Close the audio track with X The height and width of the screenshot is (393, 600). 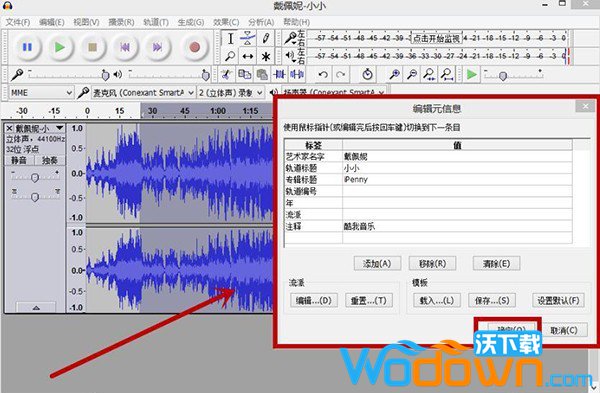coord(9,128)
